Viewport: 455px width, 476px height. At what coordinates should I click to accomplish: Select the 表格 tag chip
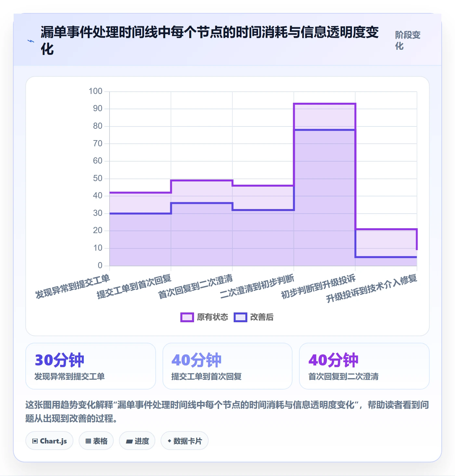click(96, 441)
